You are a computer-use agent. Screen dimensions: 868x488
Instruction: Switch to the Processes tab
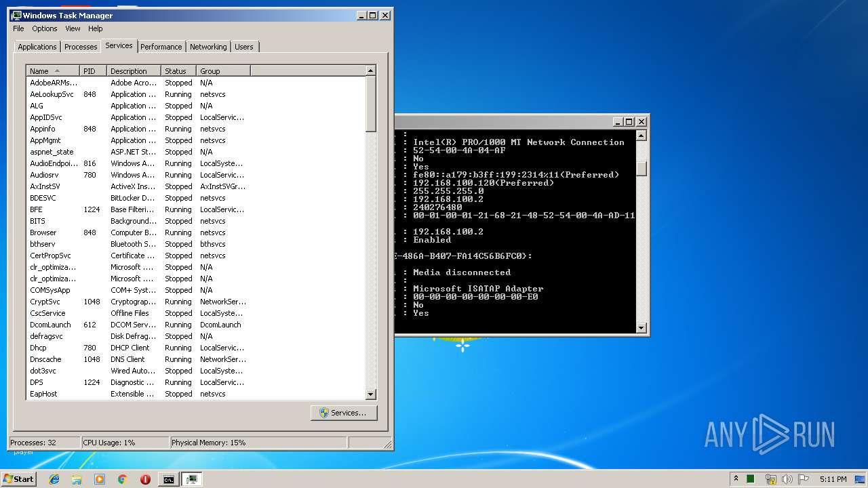click(81, 47)
